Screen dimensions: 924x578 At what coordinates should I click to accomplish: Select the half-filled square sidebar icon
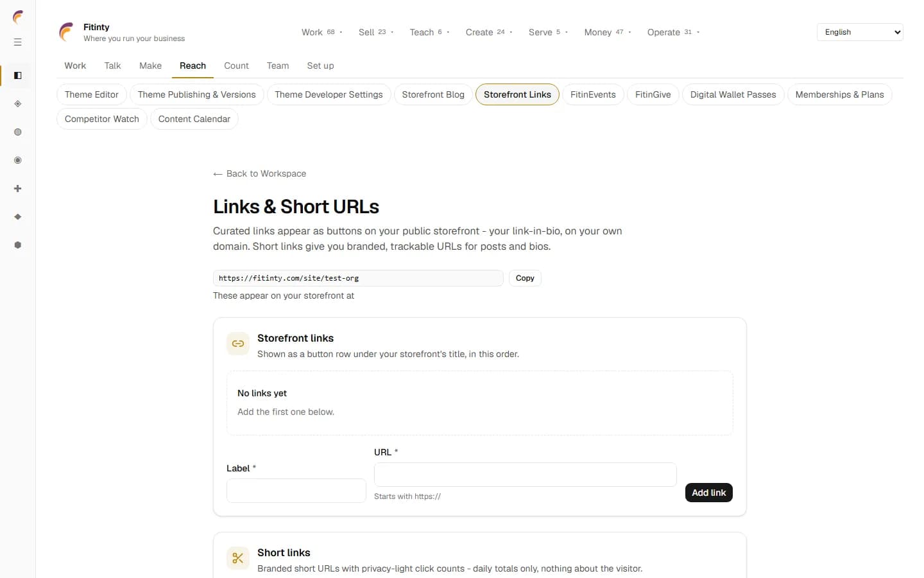tap(18, 76)
